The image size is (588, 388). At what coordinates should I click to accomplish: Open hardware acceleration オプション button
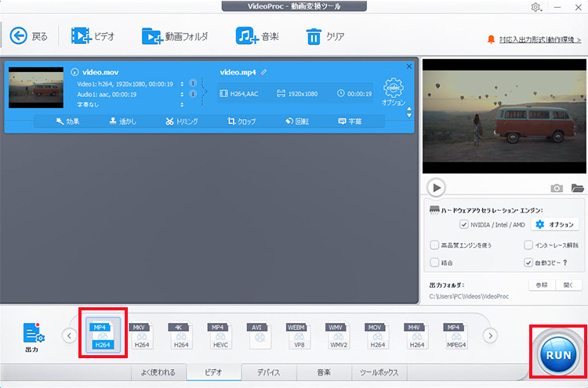(x=556, y=224)
